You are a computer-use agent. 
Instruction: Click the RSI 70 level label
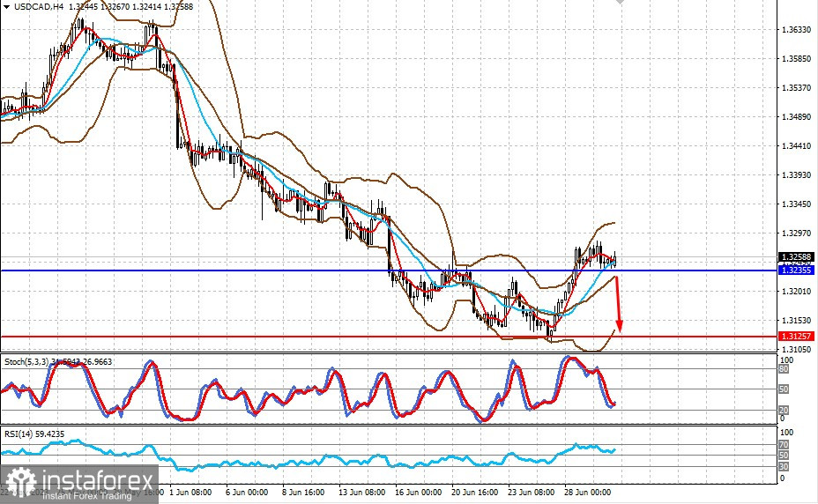[784, 445]
